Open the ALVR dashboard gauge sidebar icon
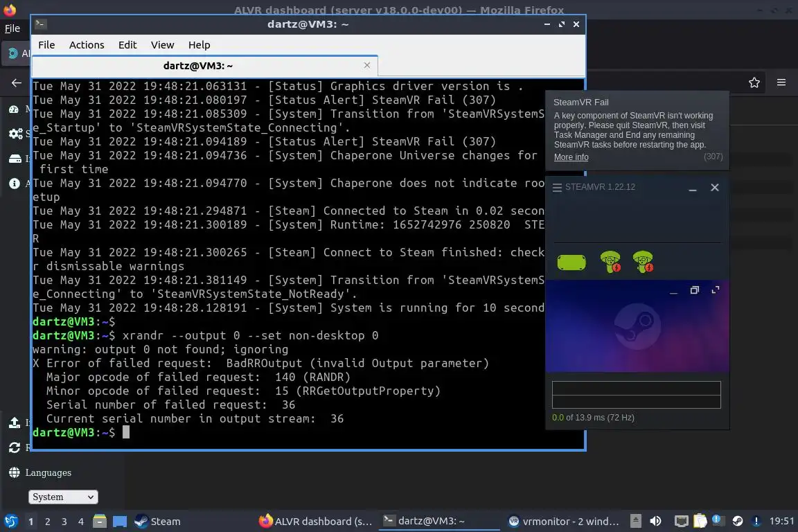Viewport: 798px width, 532px height. (14, 109)
